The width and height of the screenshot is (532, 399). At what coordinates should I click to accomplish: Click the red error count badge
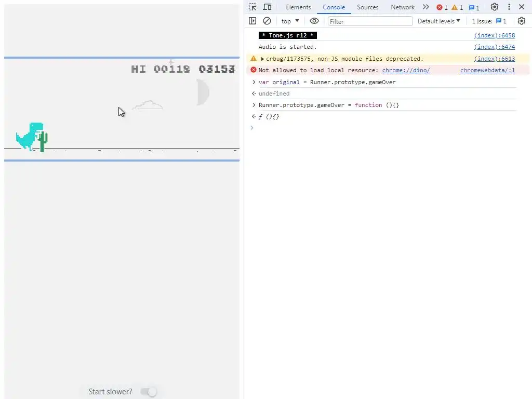(442, 7)
